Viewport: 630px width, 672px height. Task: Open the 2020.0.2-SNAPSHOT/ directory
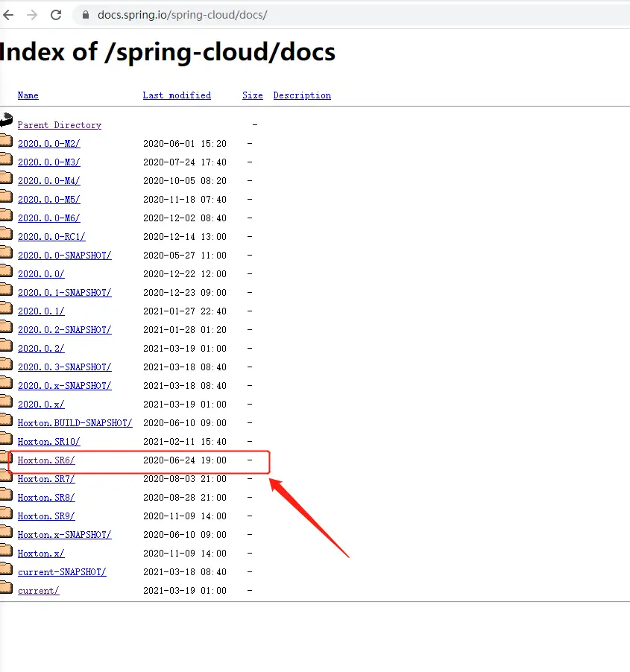point(65,330)
